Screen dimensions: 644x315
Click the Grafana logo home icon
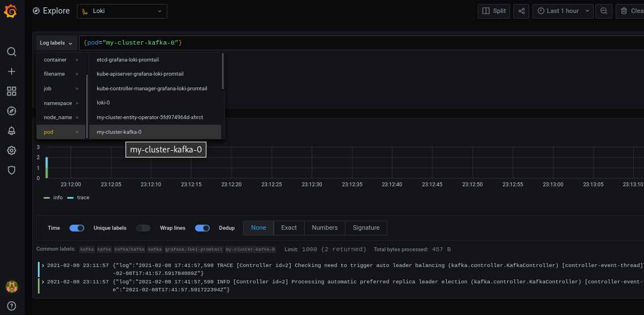(x=11, y=11)
